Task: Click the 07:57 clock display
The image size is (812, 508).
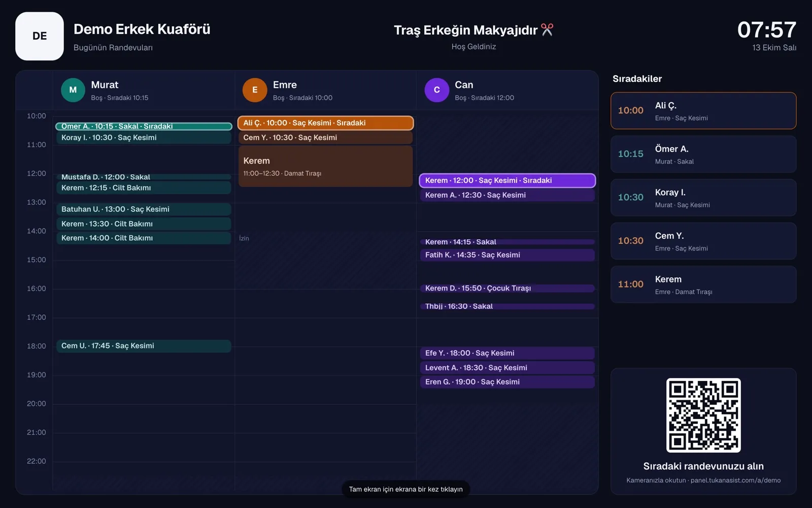Action: coord(767,29)
